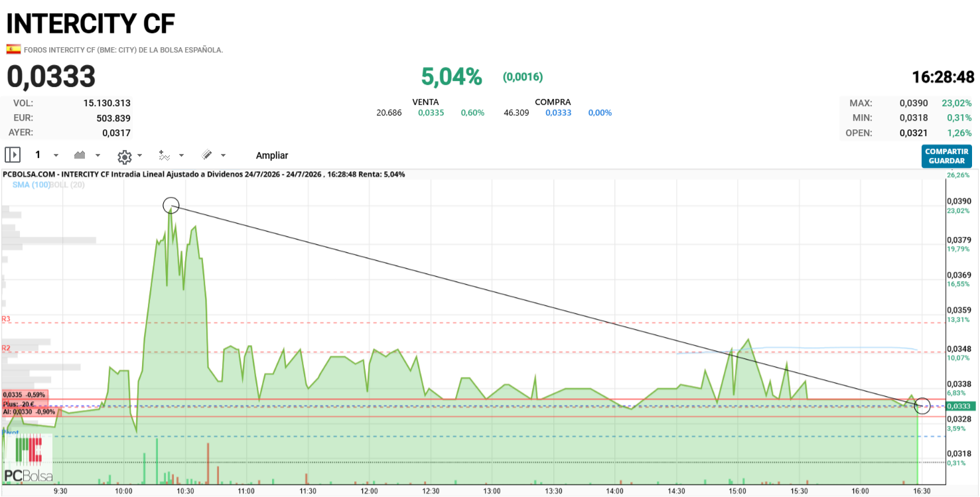This screenshot has height=497, width=980.
Task: Click the red 0,0335 -0,59% order label
Action: pyautogui.click(x=25, y=395)
